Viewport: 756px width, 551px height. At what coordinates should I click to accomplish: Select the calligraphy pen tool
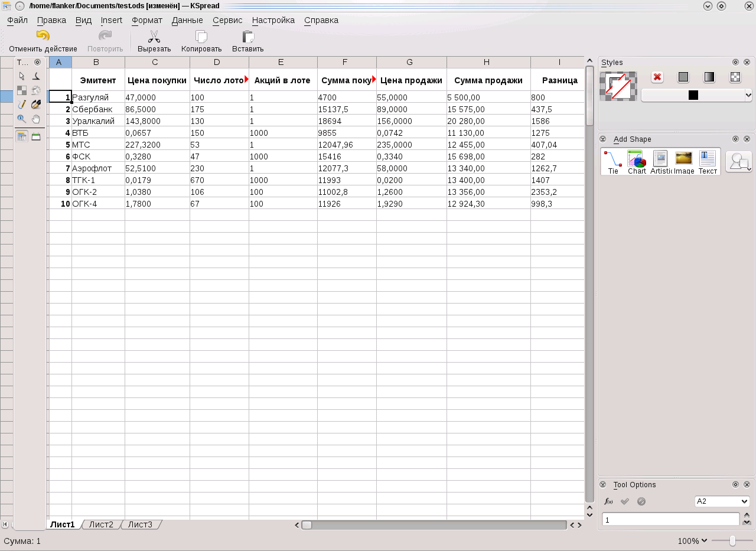click(36, 105)
